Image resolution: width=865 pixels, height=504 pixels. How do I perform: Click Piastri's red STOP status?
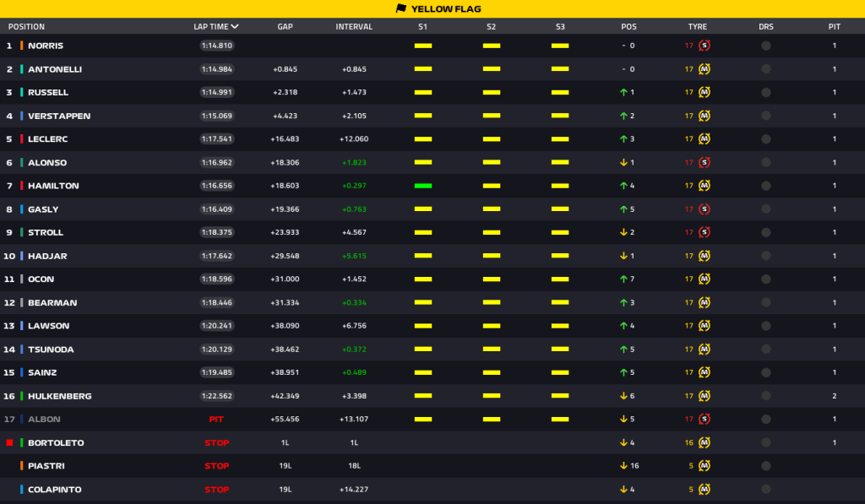217,466
